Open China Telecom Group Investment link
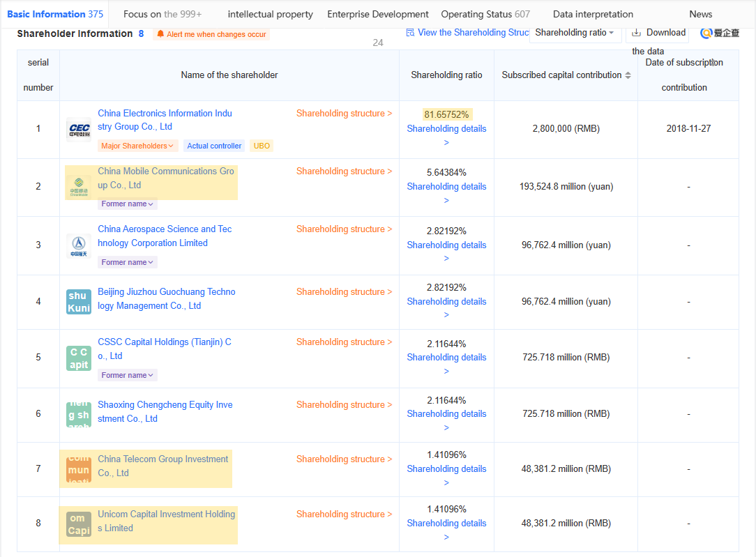 point(163,466)
